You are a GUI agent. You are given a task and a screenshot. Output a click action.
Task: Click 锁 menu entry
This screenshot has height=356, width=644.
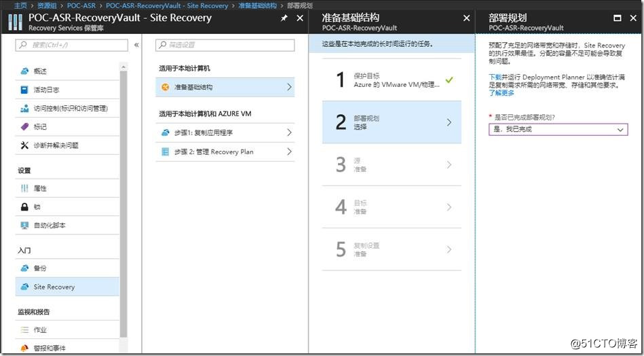click(67, 207)
